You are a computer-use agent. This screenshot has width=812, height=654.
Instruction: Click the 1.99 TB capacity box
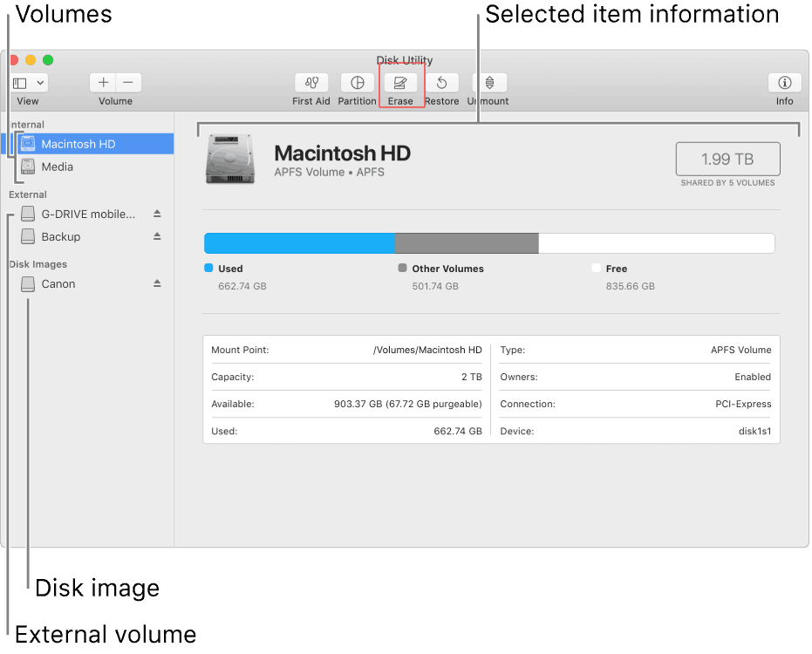pos(727,159)
